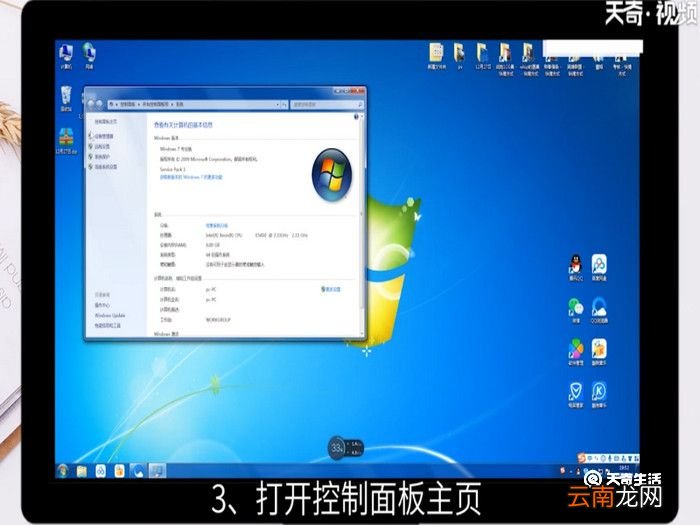Image resolution: width=700 pixels, height=525 pixels.
Task: Click the System window vertical scrollbar
Action: coord(362,225)
